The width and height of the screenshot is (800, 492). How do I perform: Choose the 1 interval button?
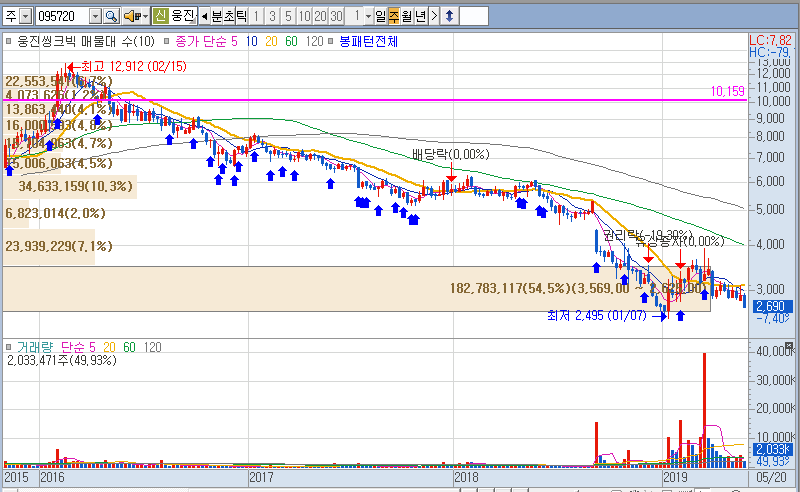point(256,16)
